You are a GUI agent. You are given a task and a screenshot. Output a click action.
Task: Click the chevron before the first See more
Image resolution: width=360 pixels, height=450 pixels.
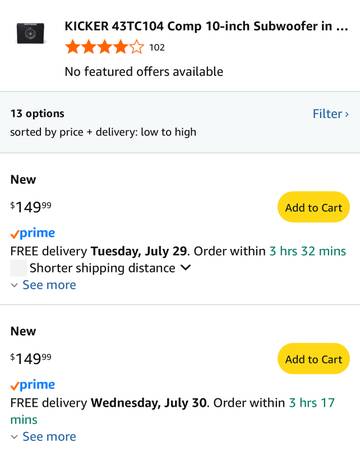(x=14, y=285)
